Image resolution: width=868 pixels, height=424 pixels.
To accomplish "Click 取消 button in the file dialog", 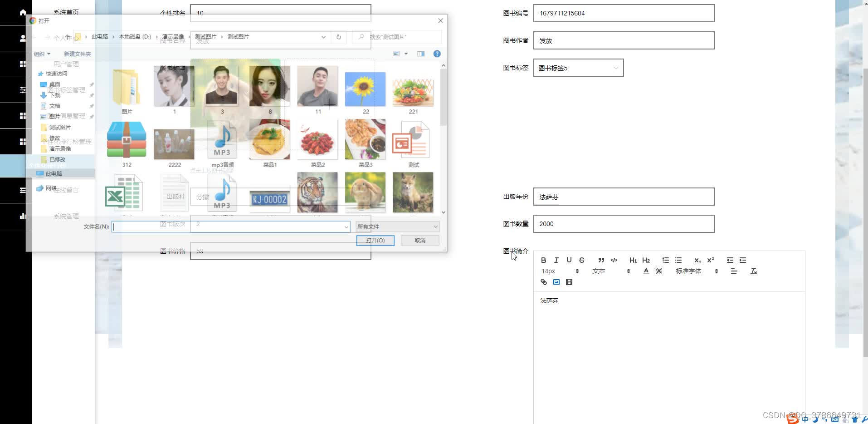I will (x=420, y=241).
